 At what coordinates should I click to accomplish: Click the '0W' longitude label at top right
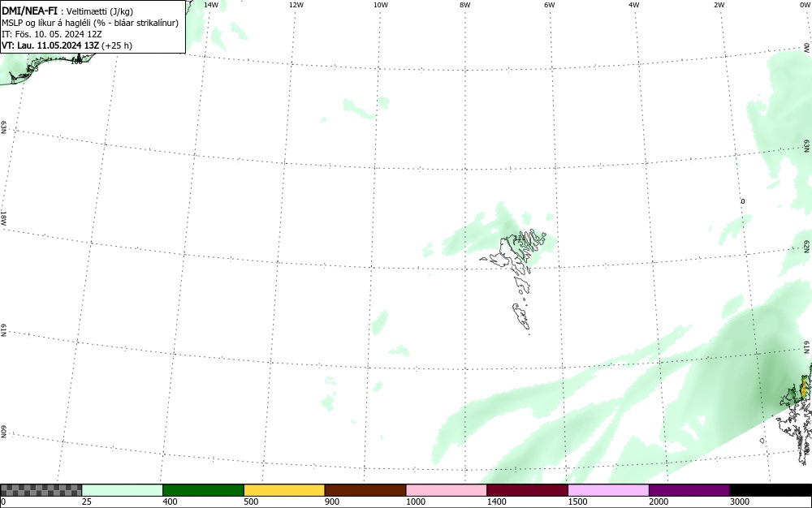tap(804, 5)
